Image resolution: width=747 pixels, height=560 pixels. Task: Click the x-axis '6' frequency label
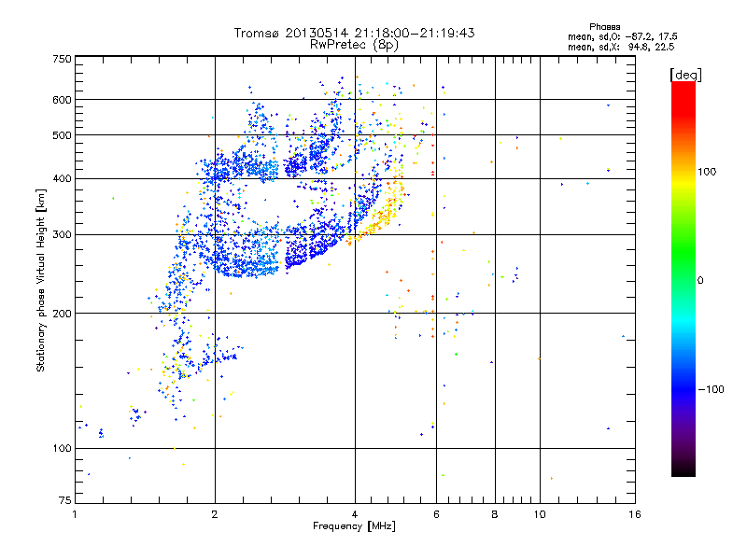[436, 514]
